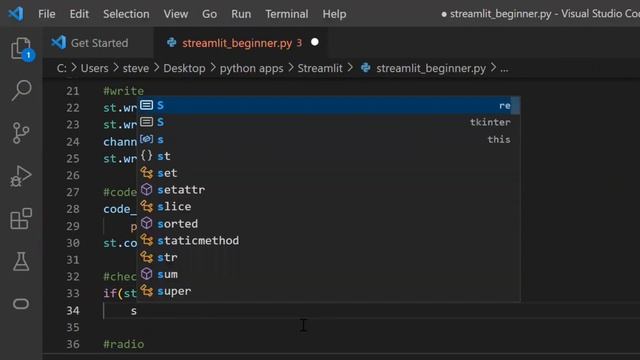
Task: Switch to the Get Started tab
Action: [x=98, y=43]
